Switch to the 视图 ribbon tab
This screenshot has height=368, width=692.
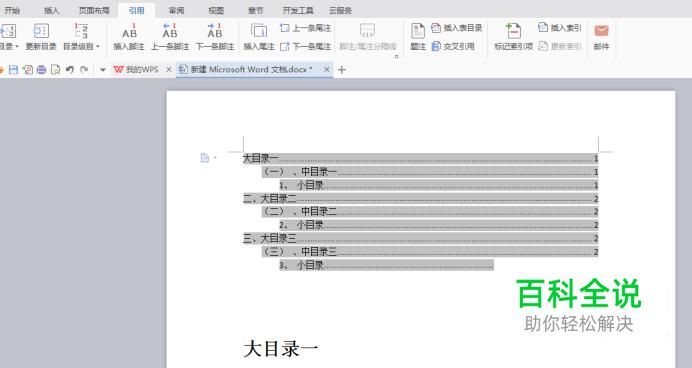pyautogui.click(x=216, y=10)
